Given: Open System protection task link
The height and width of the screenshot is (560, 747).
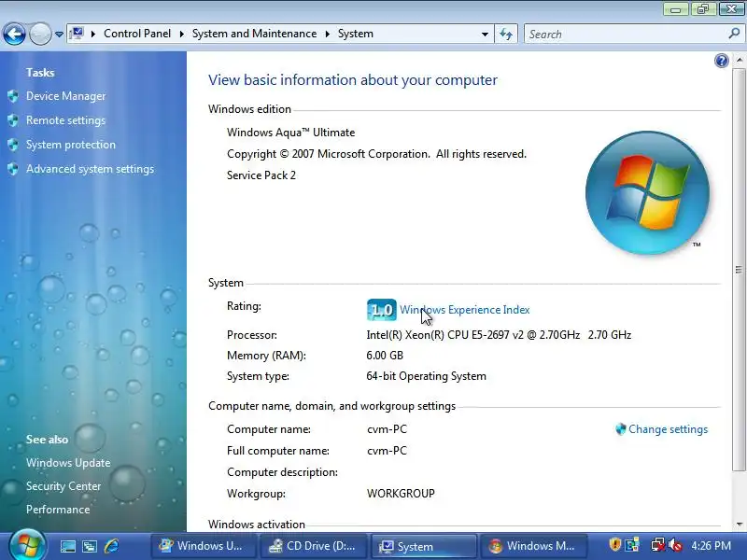Looking at the screenshot, I should [71, 145].
